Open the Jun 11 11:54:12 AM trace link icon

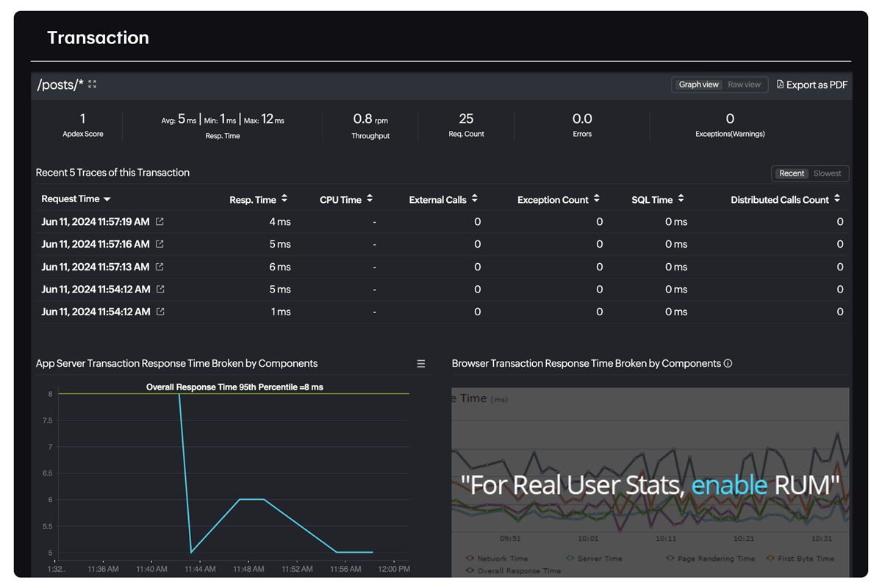(x=160, y=289)
